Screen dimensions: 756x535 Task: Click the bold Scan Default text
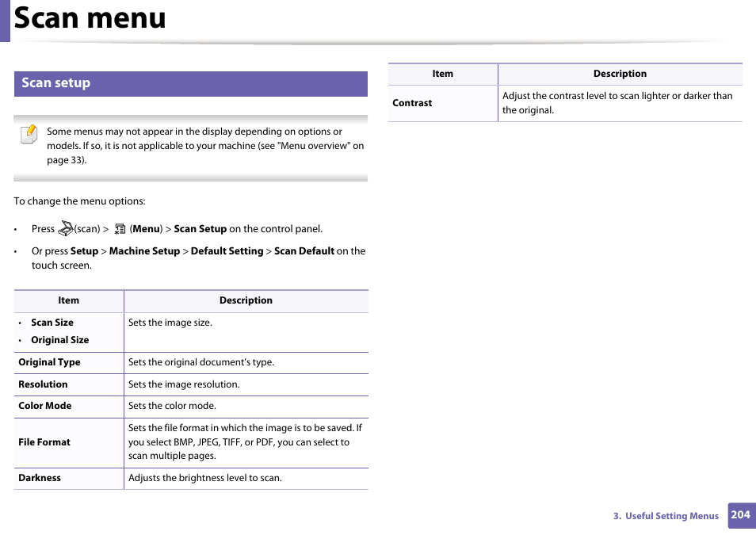click(305, 250)
